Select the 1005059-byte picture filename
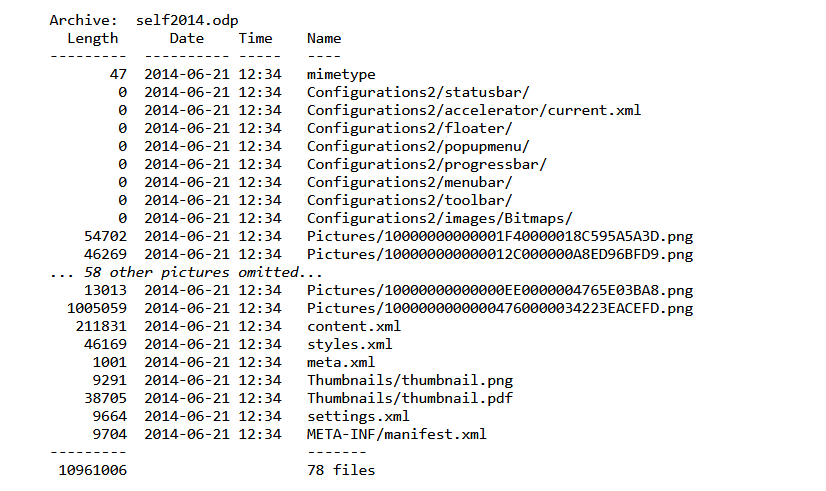 (x=500, y=308)
